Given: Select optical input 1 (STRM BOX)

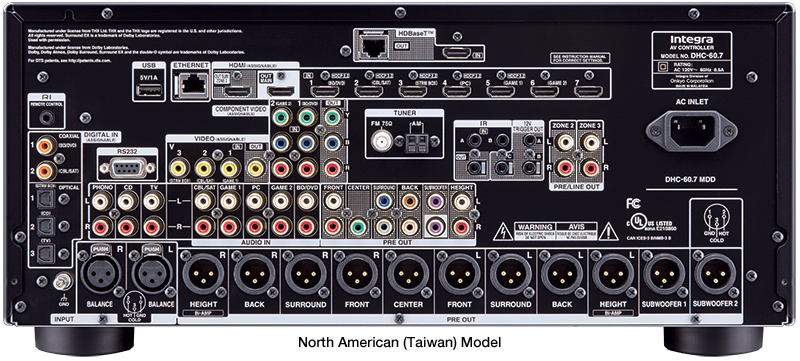Looking at the screenshot, I should coord(45,198).
